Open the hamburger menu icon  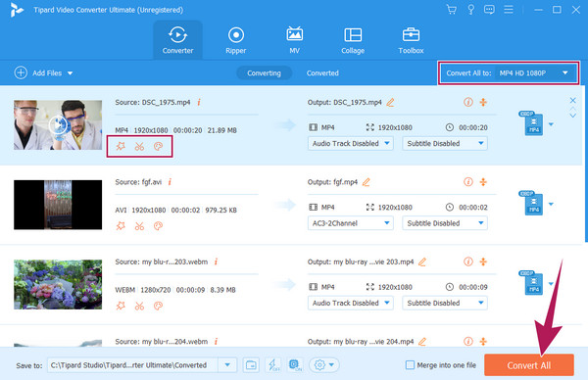click(x=509, y=10)
